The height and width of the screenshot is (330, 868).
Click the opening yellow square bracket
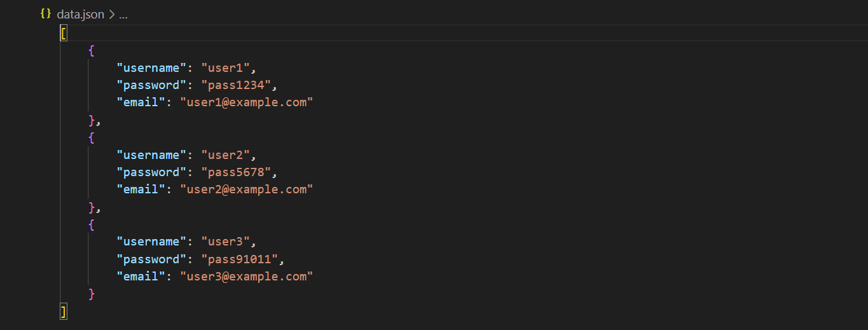64,33
